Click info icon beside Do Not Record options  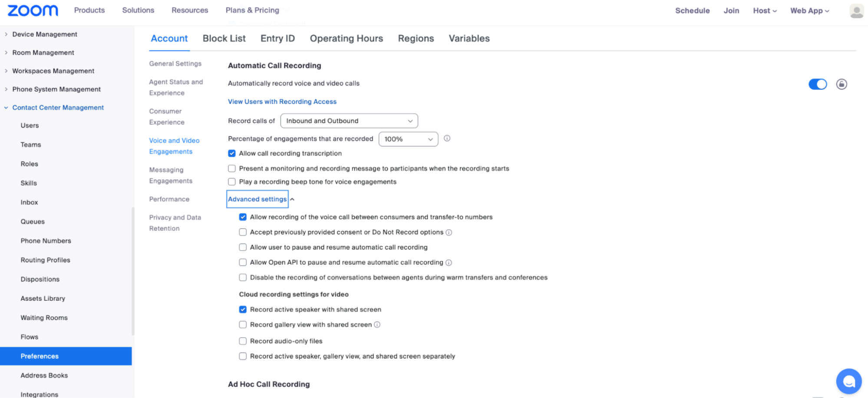click(449, 233)
